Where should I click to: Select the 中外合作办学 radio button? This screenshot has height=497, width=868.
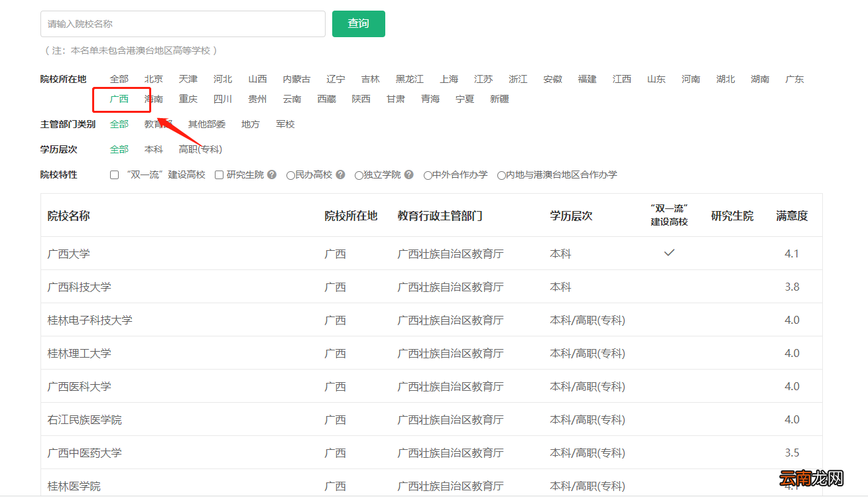point(428,175)
